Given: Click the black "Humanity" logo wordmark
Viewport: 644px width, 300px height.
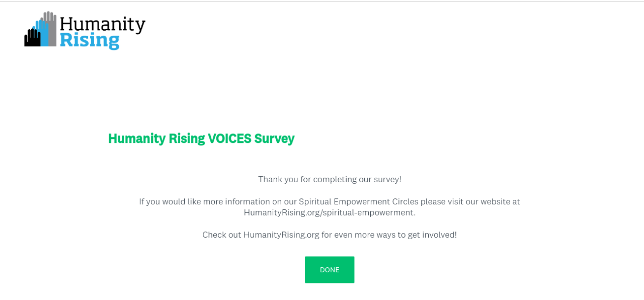Looking at the screenshot, I should click(102, 24).
